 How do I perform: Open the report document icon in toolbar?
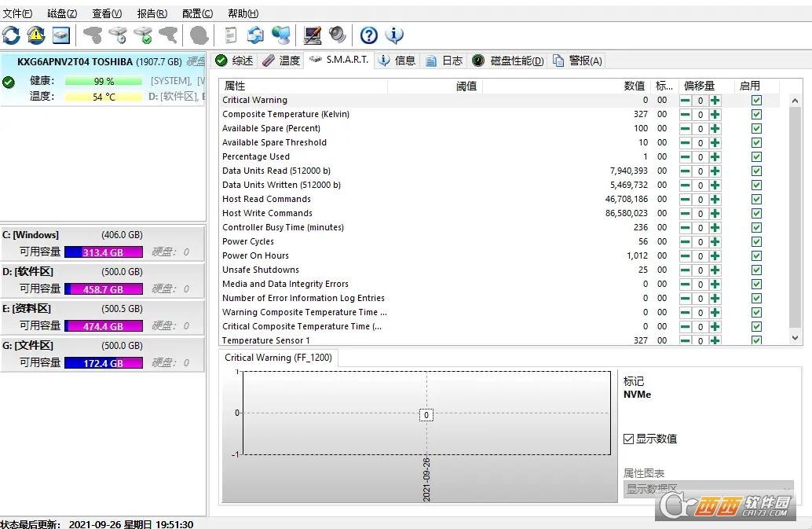click(x=230, y=35)
